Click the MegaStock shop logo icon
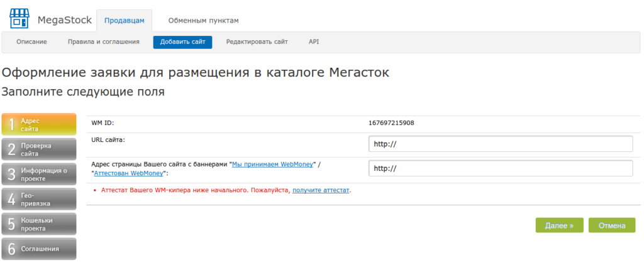The width and height of the screenshot is (644, 265). click(19, 18)
